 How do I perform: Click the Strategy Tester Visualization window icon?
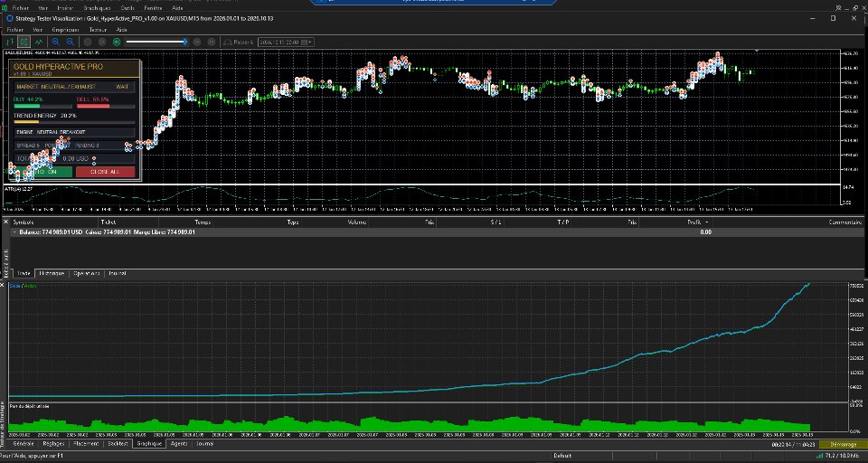coord(9,18)
